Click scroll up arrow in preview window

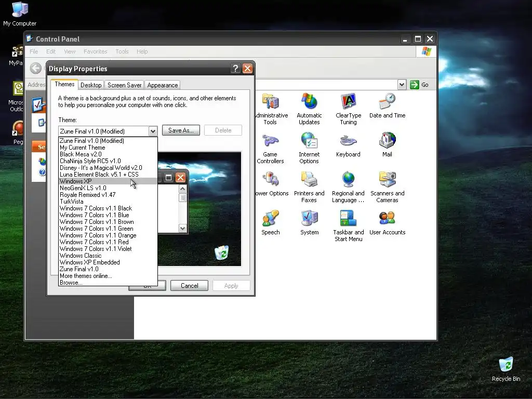[x=182, y=189]
